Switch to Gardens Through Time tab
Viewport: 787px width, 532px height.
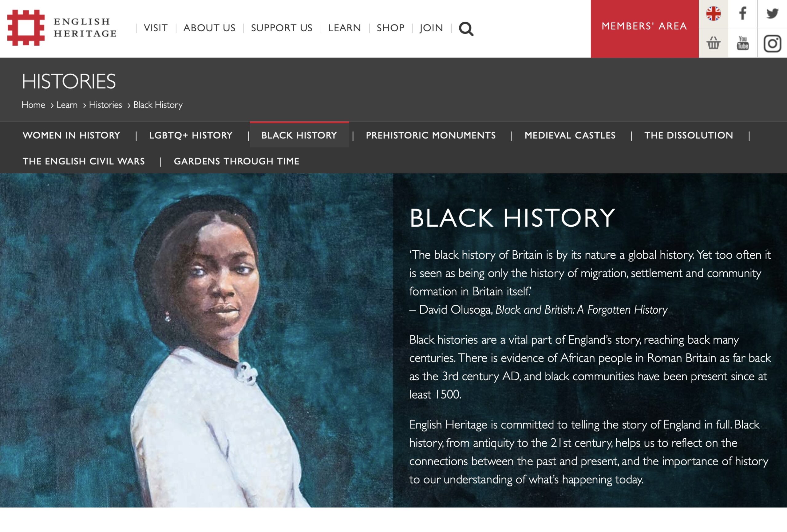click(x=236, y=162)
